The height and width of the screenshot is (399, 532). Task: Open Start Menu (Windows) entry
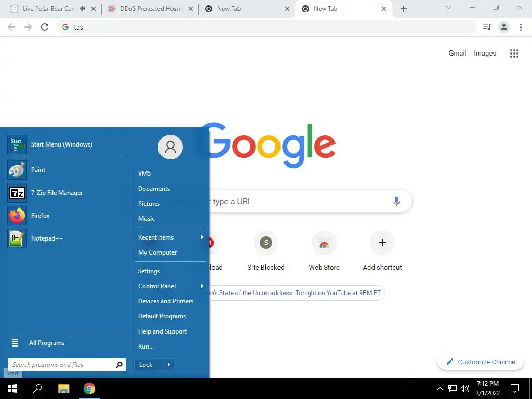pyautogui.click(x=67, y=144)
